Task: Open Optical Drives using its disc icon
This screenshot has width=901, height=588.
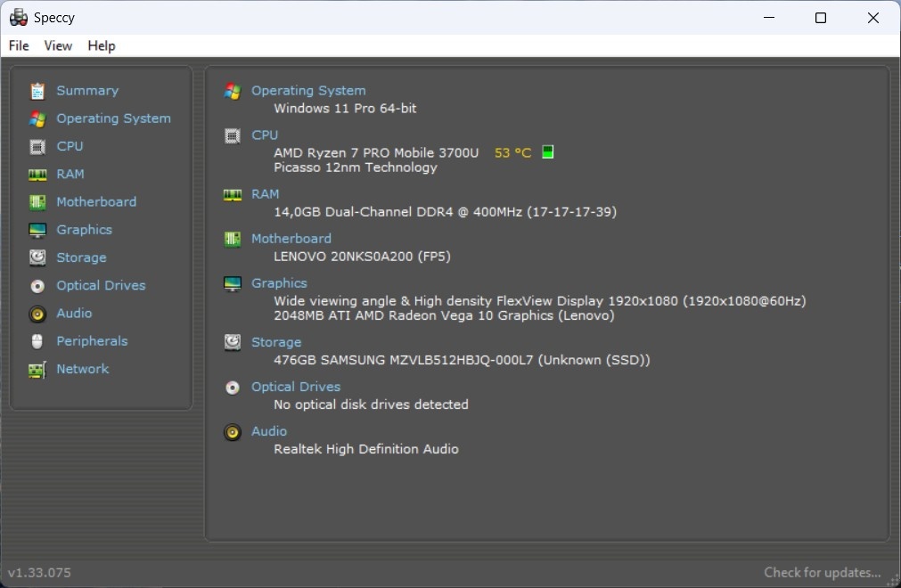Action: [37, 285]
